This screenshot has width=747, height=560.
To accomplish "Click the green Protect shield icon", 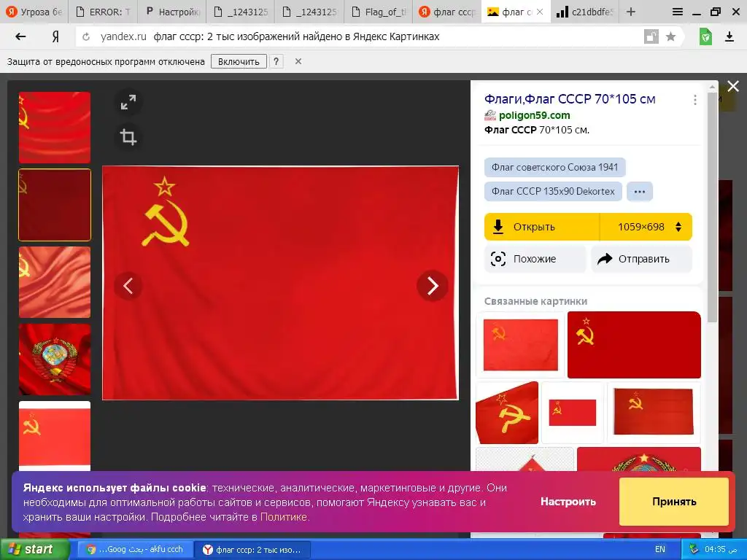I will pos(705,36).
